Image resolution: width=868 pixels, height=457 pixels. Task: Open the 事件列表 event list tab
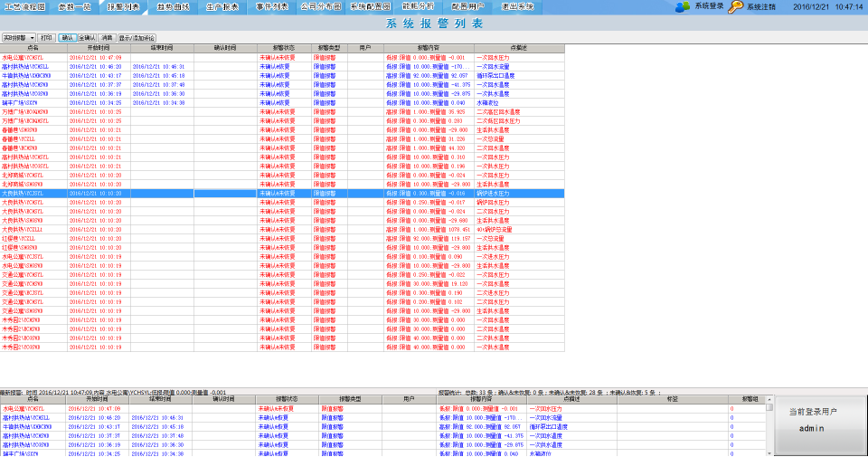[x=272, y=6]
